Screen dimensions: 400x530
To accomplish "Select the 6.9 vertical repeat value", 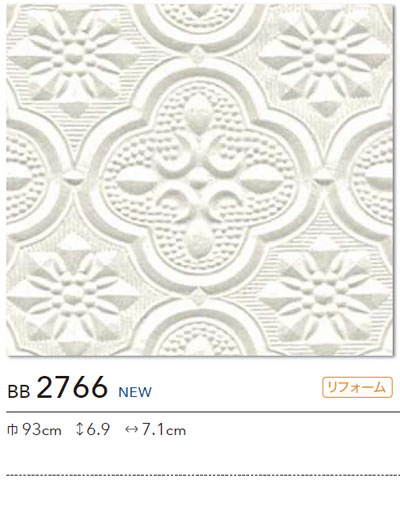I will click(98, 430).
